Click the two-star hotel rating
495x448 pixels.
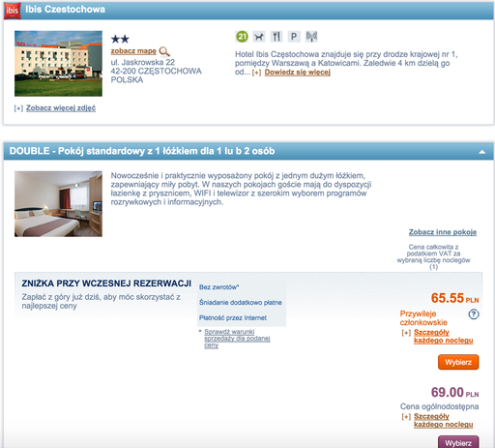pos(120,40)
